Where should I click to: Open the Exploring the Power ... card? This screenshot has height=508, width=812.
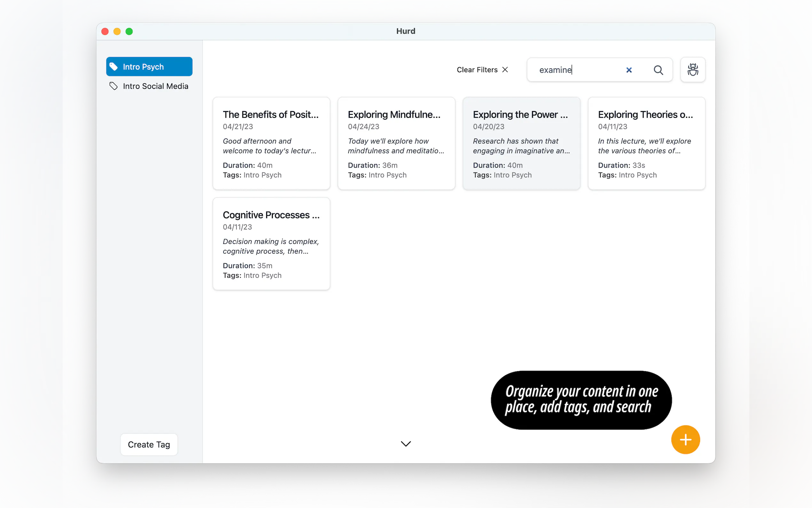(521, 143)
